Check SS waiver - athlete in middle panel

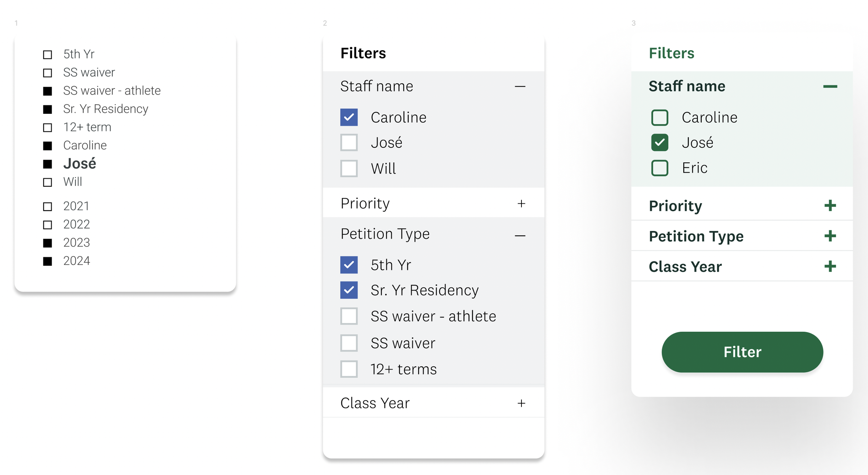point(349,316)
